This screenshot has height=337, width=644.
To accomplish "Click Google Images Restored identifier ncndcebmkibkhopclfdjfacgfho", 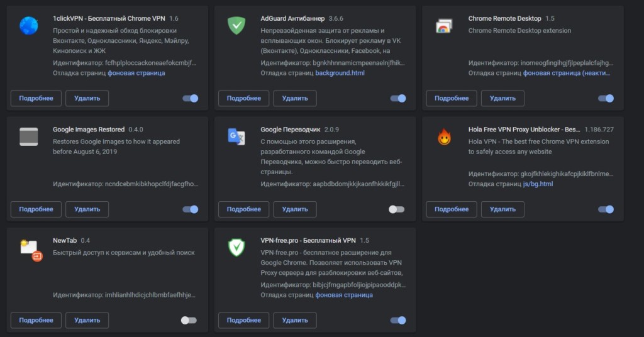I will click(152, 184).
